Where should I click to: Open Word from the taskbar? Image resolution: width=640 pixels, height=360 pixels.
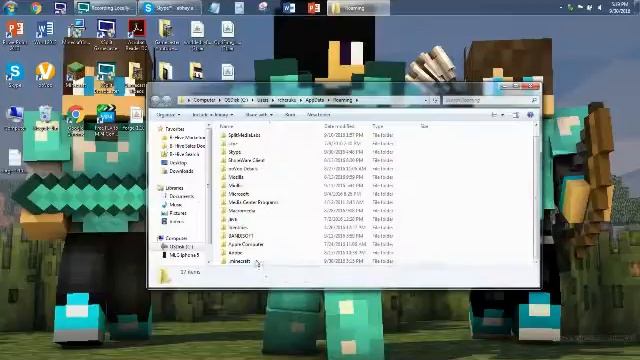[289, 8]
